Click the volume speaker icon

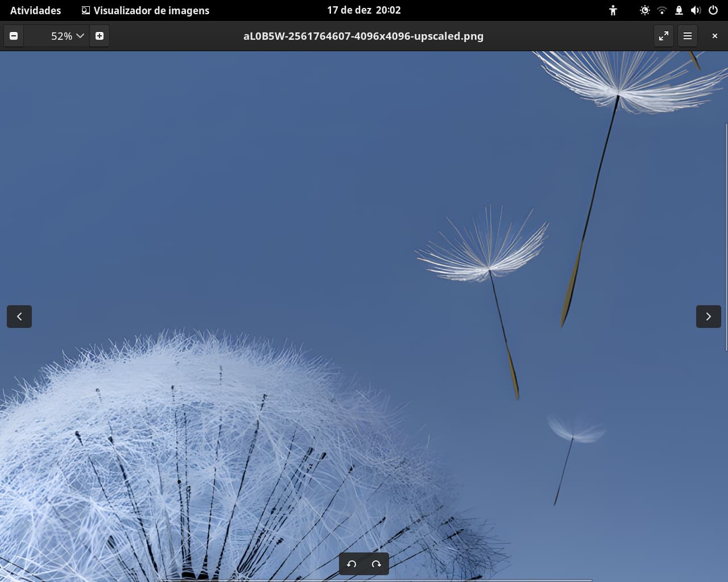[x=696, y=10]
